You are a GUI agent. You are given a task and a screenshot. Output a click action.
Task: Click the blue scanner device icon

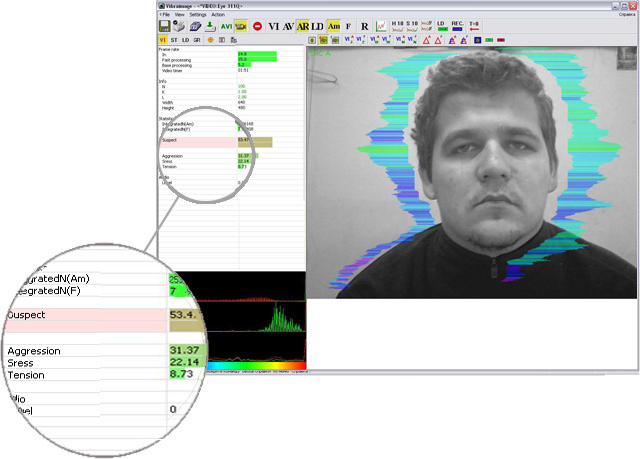(195, 27)
